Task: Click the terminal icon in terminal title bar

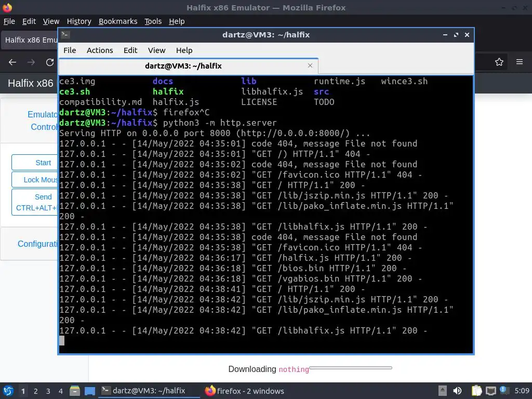Action: pos(65,35)
